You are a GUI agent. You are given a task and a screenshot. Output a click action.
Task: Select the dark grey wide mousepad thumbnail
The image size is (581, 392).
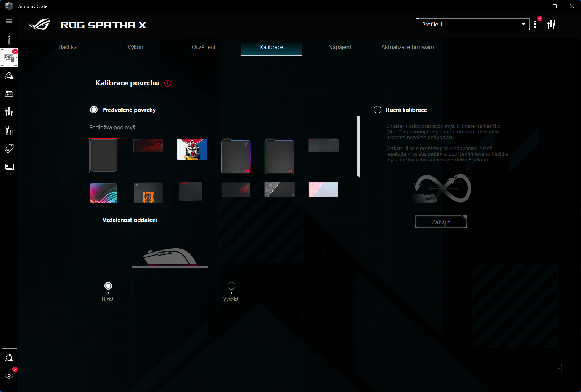pyautogui.click(x=323, y=145)
